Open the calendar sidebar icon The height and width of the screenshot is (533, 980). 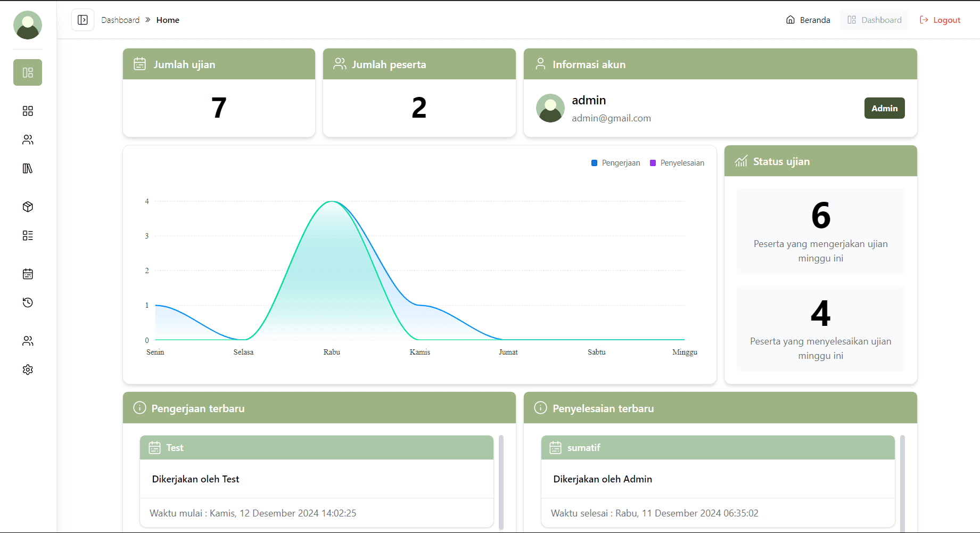point(28,274)
